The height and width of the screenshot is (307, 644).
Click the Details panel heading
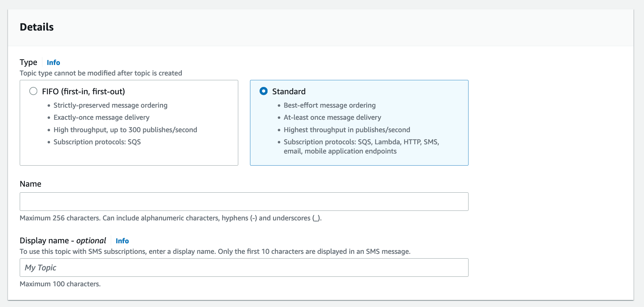[x=37, y=27]
